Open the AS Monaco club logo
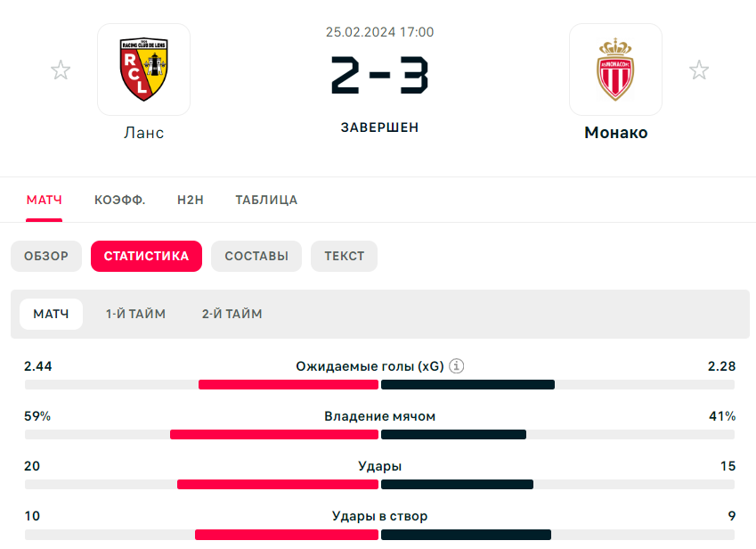756x549 pixels. pos(615,70)
